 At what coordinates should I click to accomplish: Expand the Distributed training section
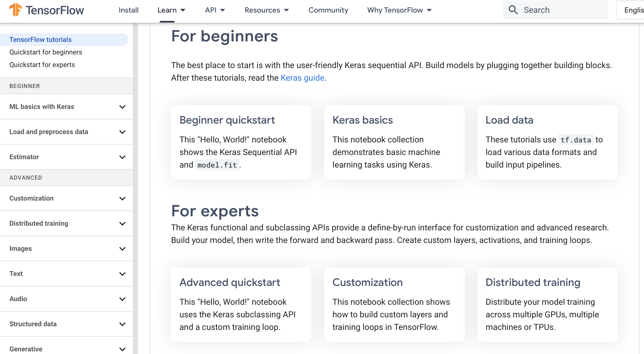(122, 224)
